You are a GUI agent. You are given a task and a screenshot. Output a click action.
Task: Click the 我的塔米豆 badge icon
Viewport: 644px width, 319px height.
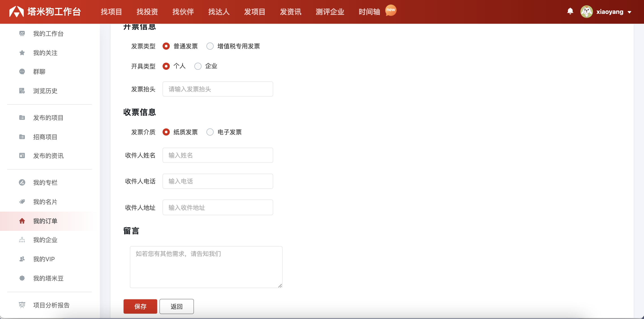point(22,278)
